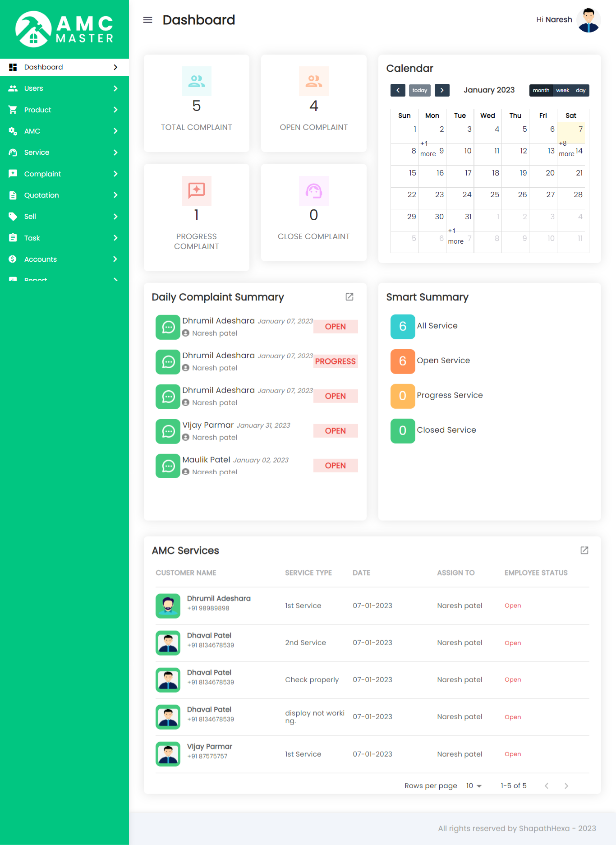Click the Total Complaint card icon

197,81
